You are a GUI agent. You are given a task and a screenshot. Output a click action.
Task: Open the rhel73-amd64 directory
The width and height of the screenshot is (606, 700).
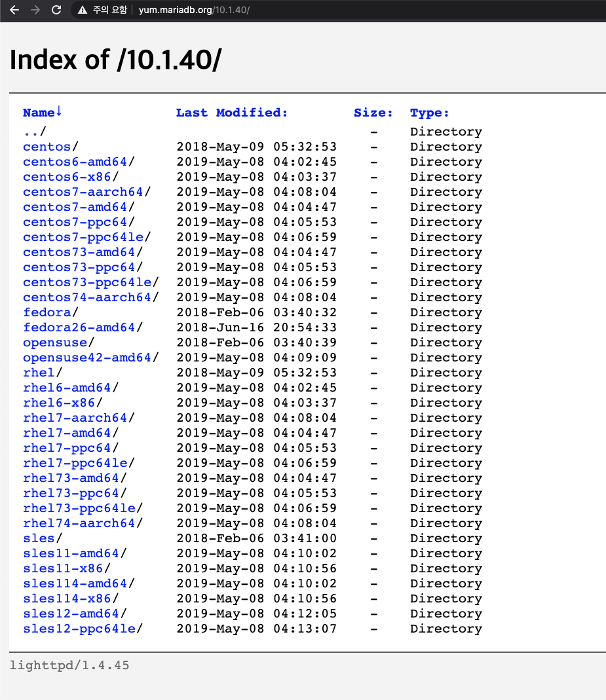[x=71, y=478]
